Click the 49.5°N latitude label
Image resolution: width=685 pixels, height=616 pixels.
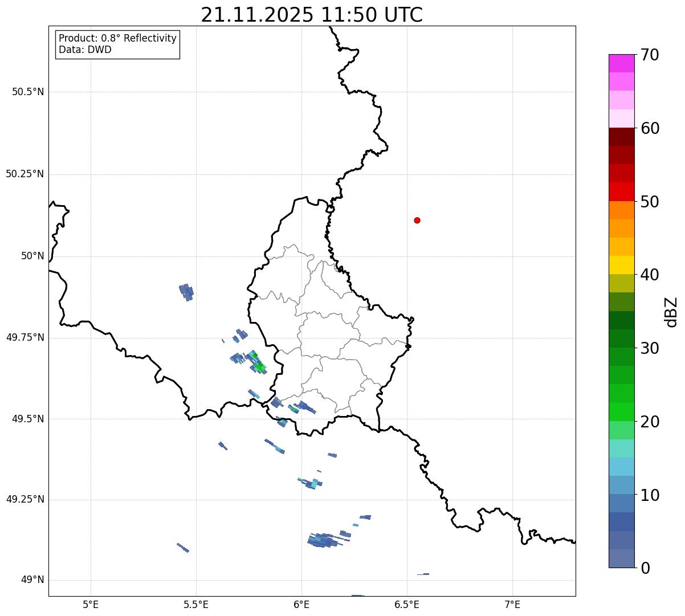[x=28, y=419]
